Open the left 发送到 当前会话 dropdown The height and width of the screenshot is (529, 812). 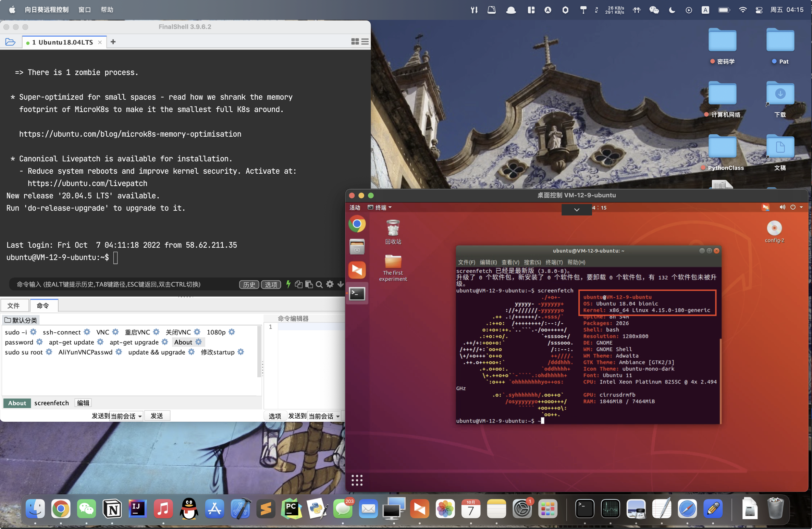pyautogui.click(x=126, y=416)
